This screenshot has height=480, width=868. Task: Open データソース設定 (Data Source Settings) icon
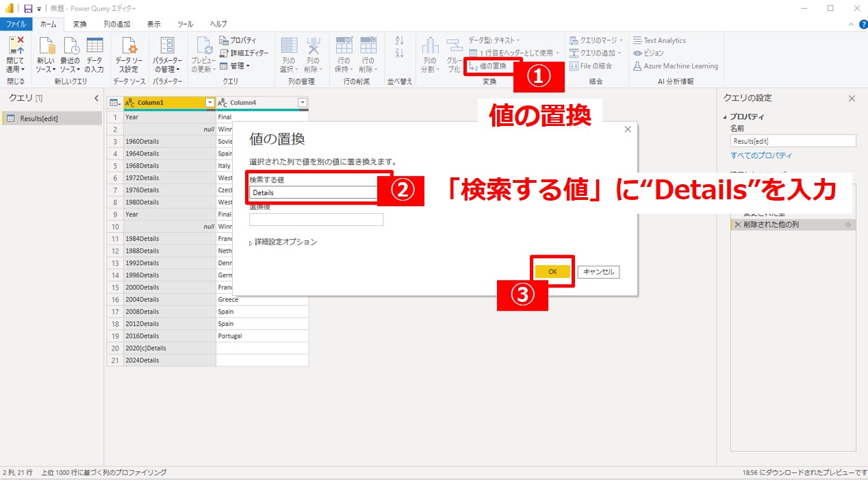(129, 46)
